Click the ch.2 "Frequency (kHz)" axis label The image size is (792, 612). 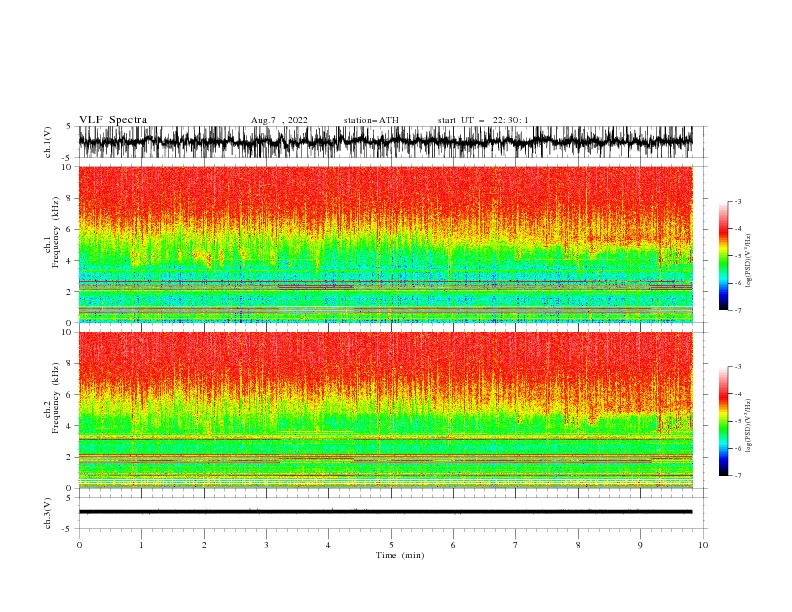point(56,398)
